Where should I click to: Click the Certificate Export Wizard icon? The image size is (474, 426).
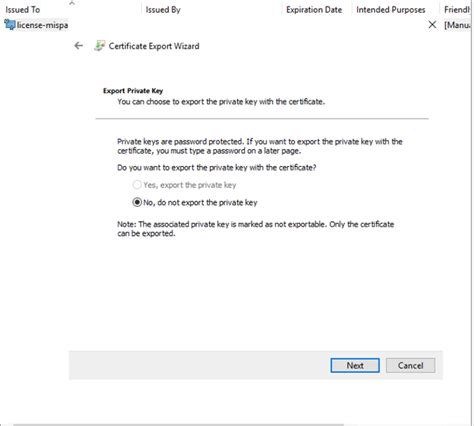coord(99,46)
